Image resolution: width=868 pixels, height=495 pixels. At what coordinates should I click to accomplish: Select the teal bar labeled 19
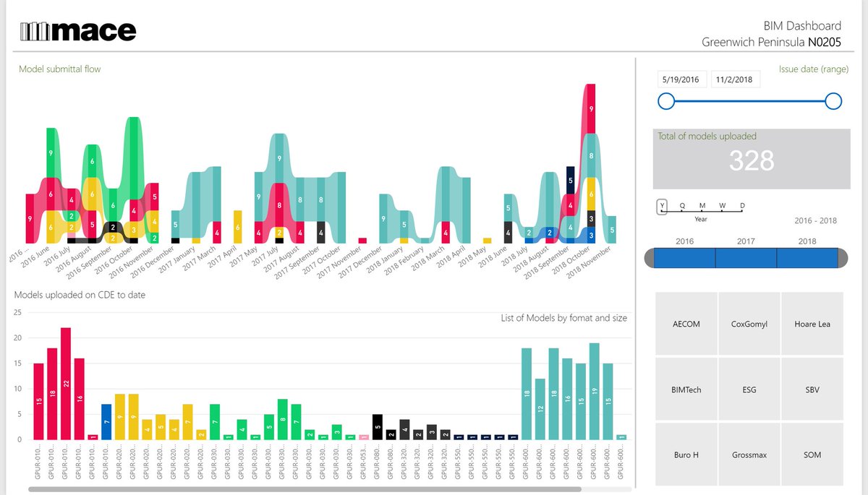tap(595, 391)
